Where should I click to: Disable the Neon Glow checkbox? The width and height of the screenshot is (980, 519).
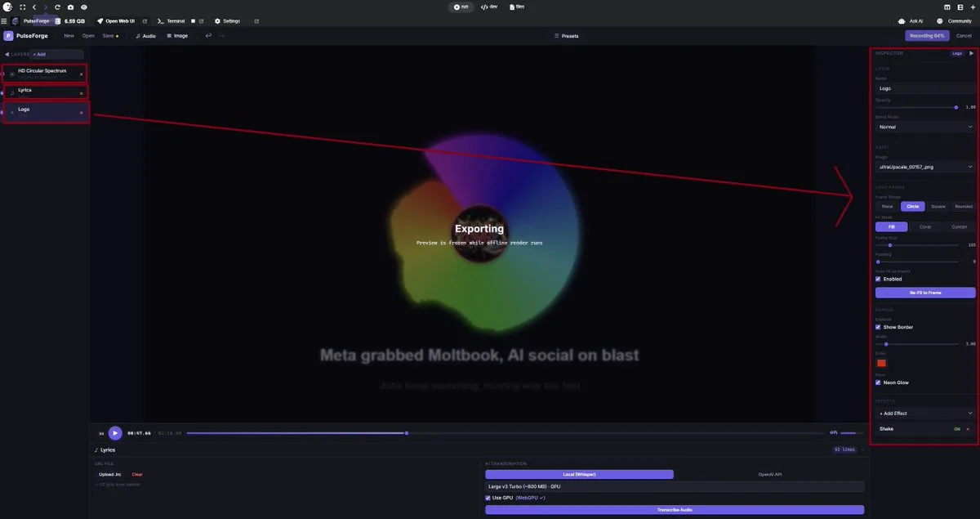(878, 383)
